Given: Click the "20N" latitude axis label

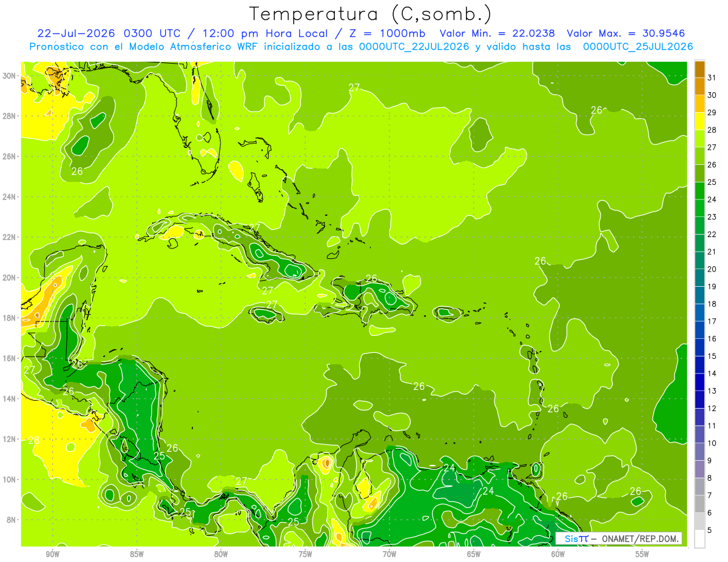Looking at the screenshot, I should coord(9,278).
